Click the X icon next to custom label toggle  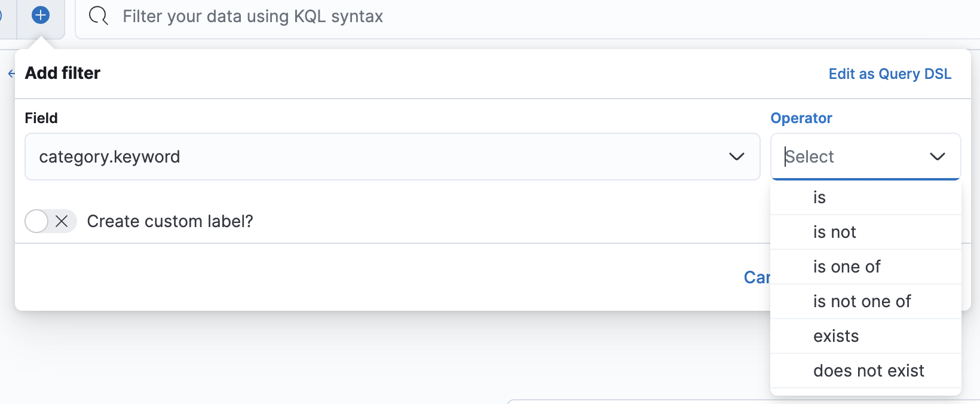62,221
